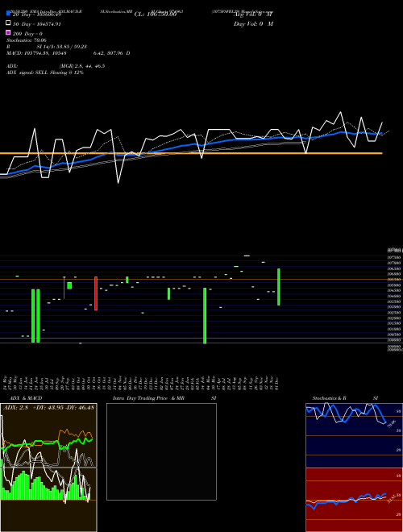Select the '200 Day - 0' legend text
Viewport: 403px width, 532px height.
coord(27,34)
